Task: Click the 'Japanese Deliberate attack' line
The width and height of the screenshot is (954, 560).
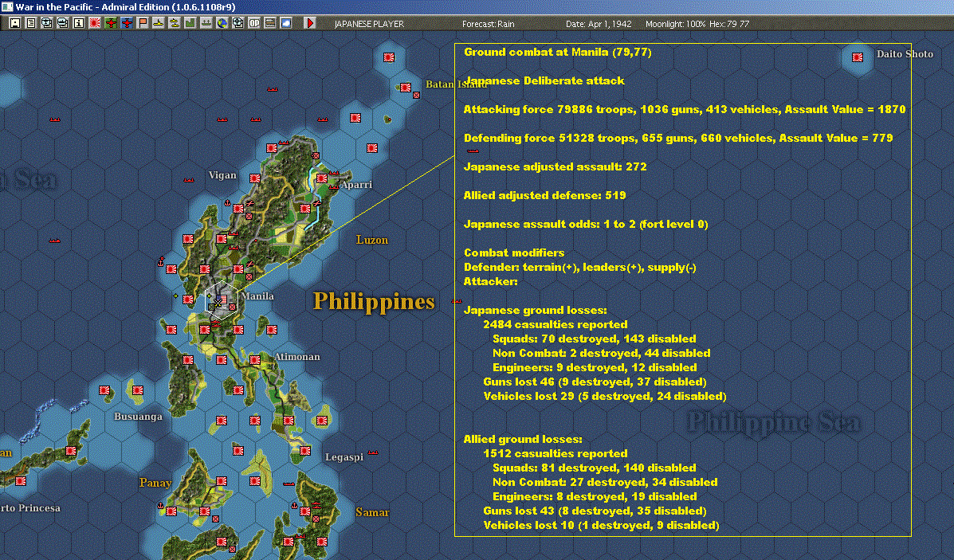Action: click(544, 81)
